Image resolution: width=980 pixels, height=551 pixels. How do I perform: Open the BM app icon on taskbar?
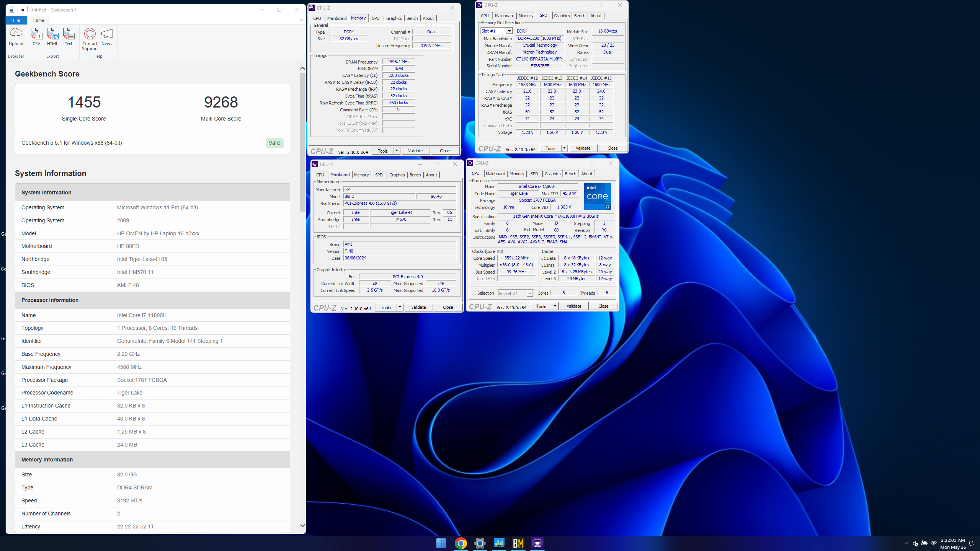(518, 543)
